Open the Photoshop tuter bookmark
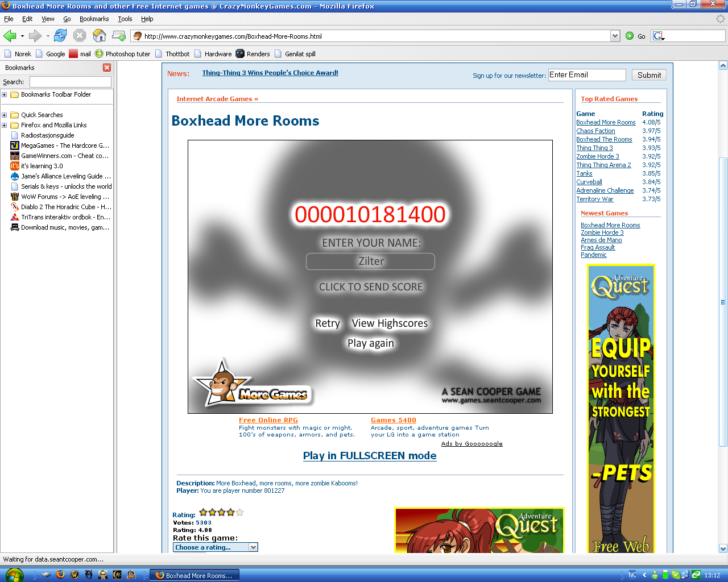 tap(123, 54)
